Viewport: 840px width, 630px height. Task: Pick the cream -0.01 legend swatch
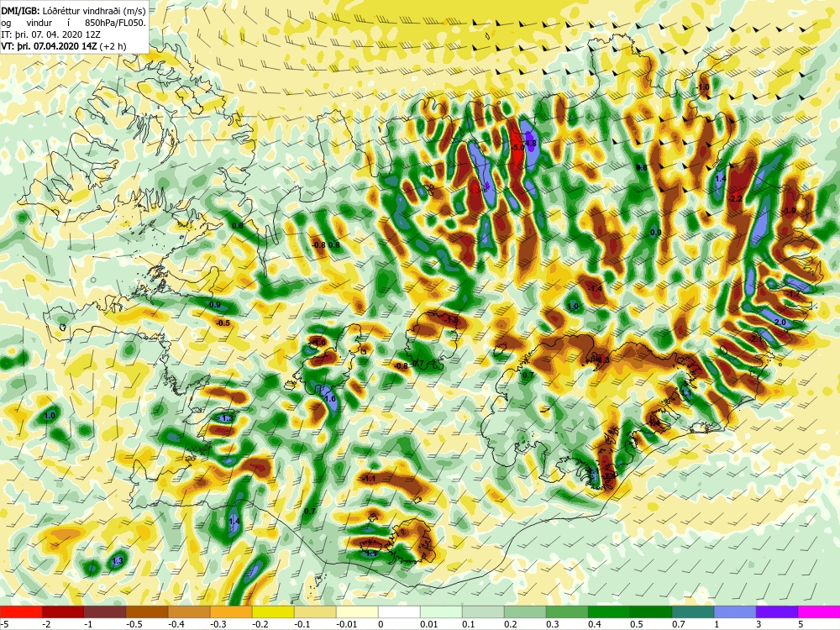tap(357, 612)
